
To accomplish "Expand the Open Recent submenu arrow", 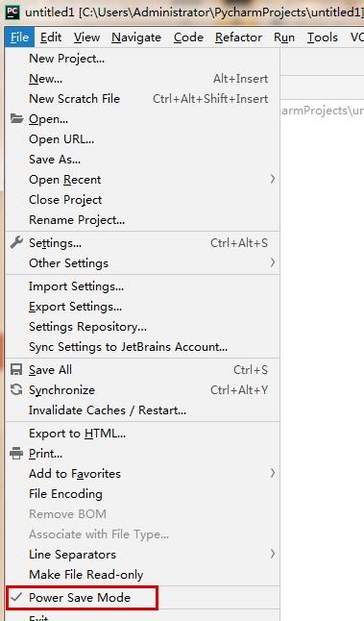I will tap(273, 180).
